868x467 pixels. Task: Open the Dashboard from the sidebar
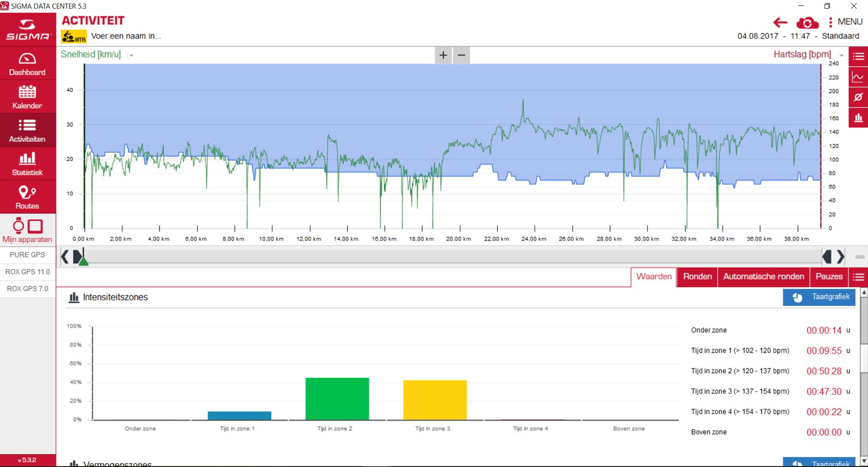point(27,64)
